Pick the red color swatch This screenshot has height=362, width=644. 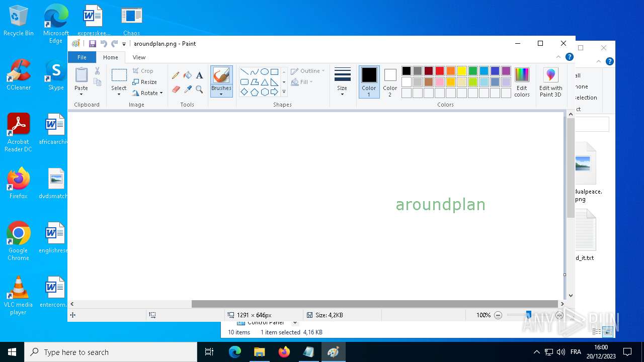(x=440, y=71)
